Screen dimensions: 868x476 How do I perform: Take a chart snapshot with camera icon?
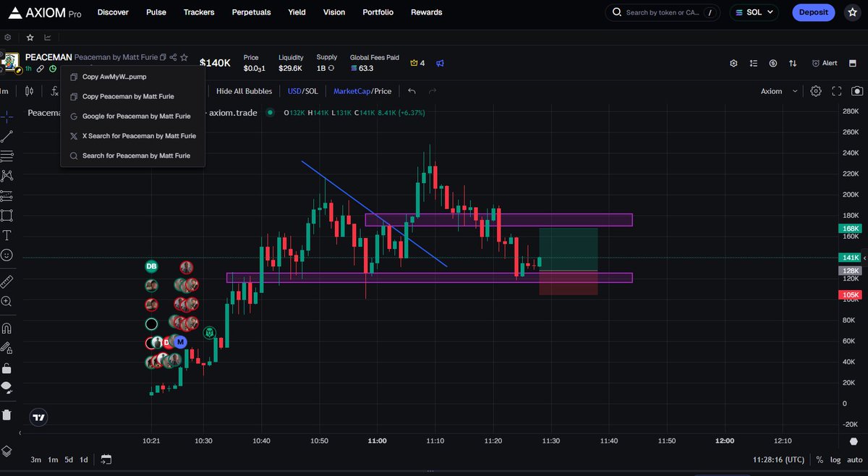[x=857, y=91]
